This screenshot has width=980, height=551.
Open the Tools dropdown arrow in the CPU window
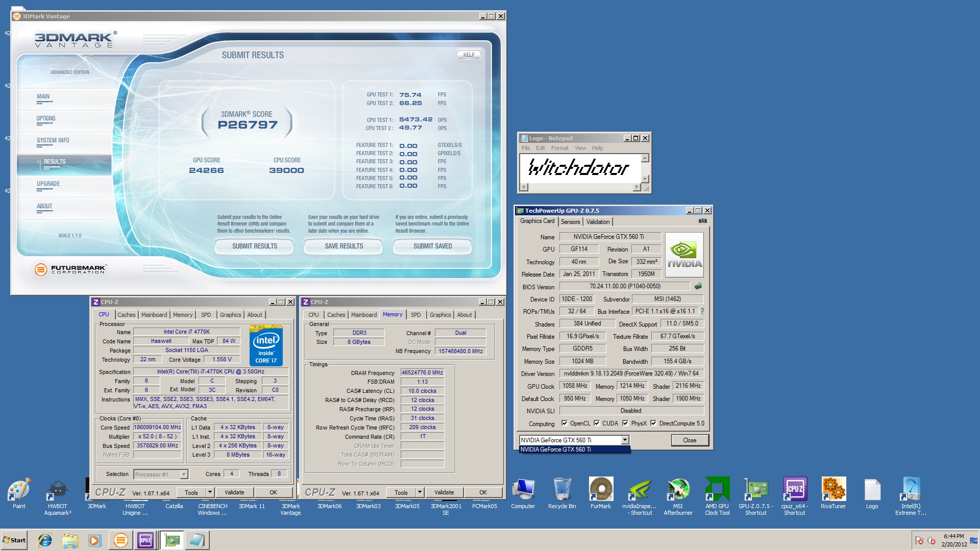tap(210, 492)
